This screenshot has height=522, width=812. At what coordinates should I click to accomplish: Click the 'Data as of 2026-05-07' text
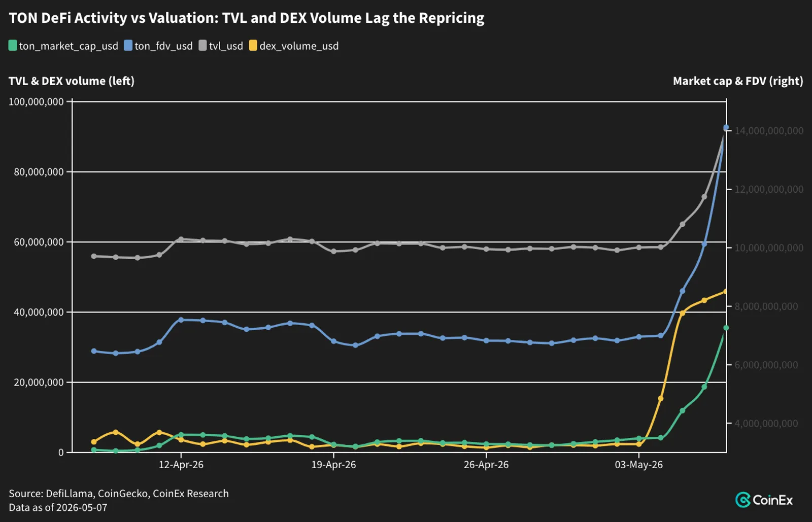[58, 507]
